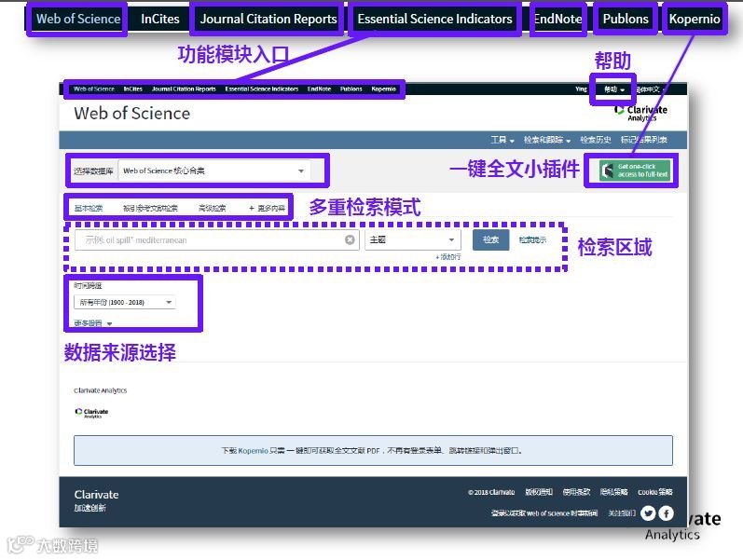The height and width of the screenshot is (560, 743).
Task: Open the 检索提示 link
Action: pos(532,239)
